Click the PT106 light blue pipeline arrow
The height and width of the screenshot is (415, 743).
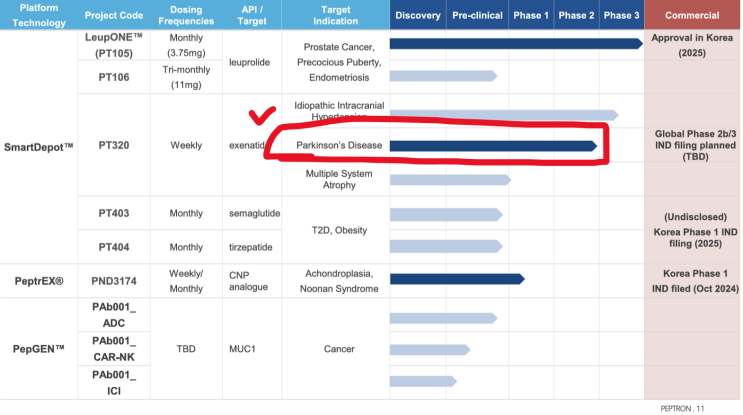coord(444,76)
